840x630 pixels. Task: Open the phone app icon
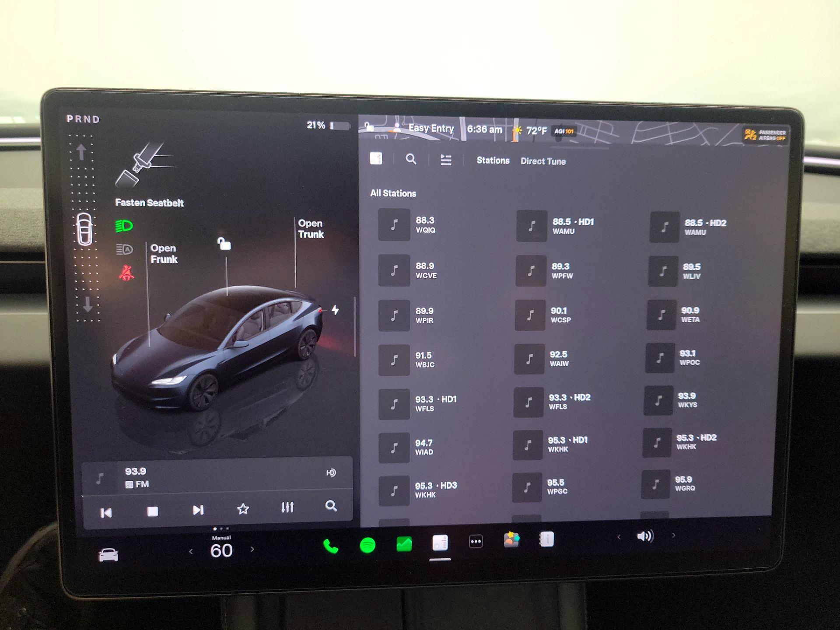tap(330, 546)
